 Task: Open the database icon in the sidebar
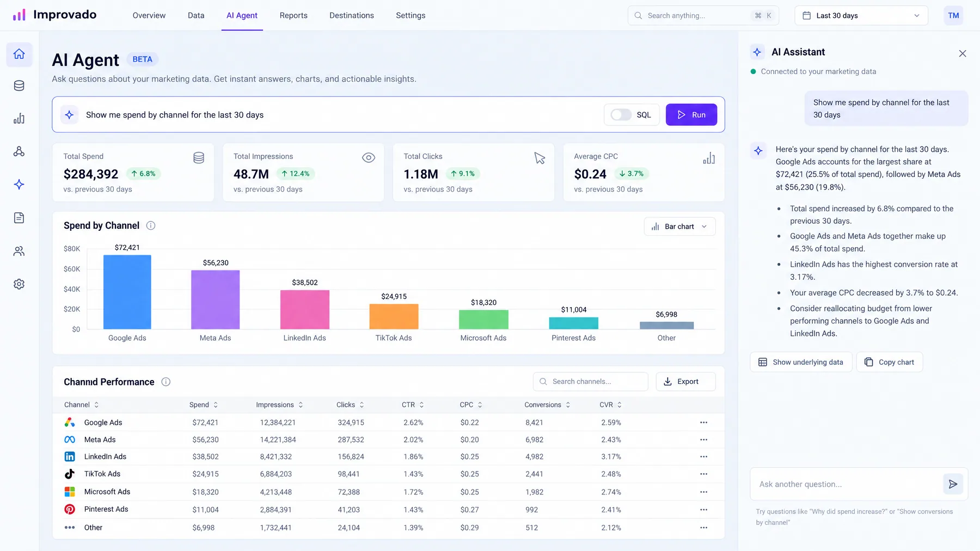tap(19, 85)
